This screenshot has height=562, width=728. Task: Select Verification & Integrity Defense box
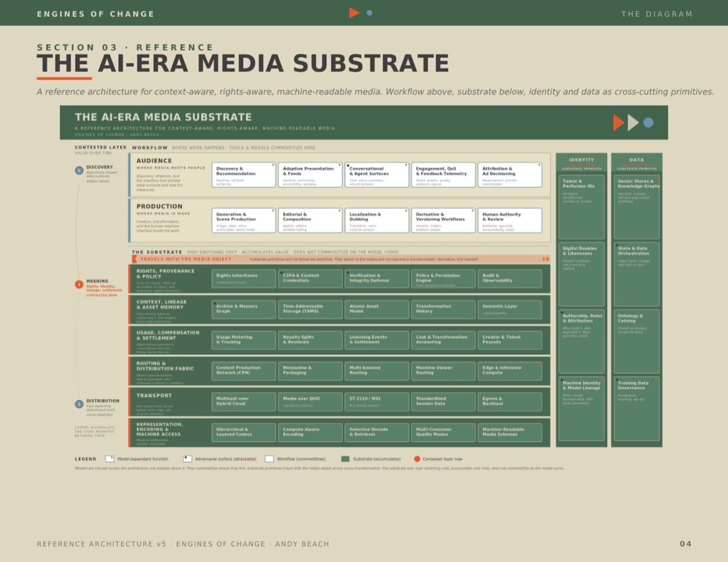377,278
